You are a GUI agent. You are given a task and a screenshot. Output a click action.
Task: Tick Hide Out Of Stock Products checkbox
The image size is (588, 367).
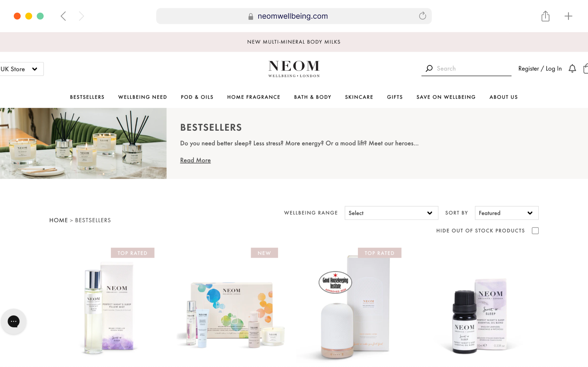point(535,231)
